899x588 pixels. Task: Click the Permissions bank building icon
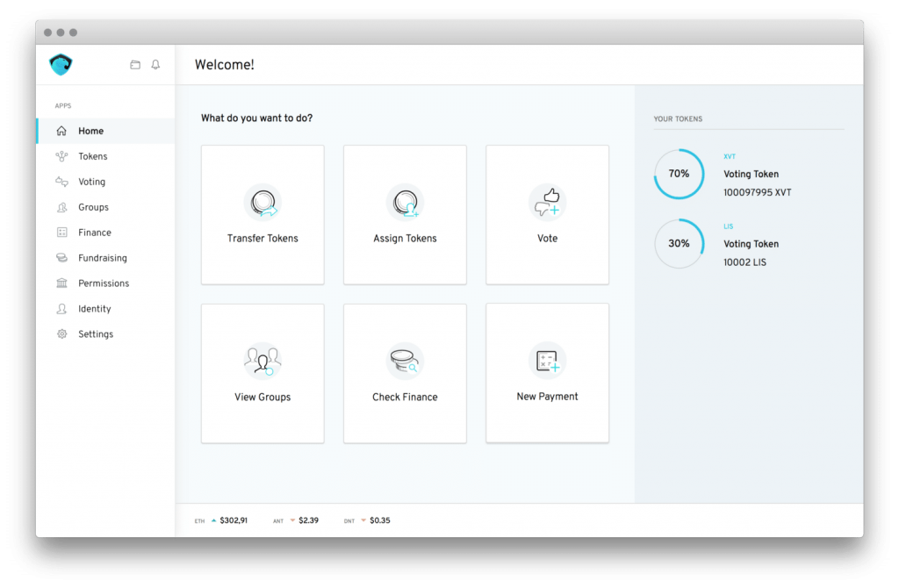pos(61,283)
